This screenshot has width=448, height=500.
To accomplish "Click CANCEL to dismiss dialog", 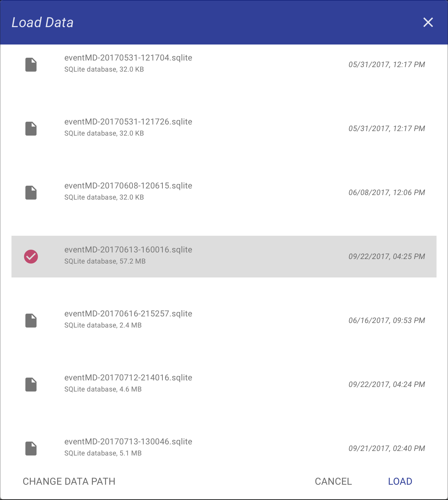I will (333, 481).
